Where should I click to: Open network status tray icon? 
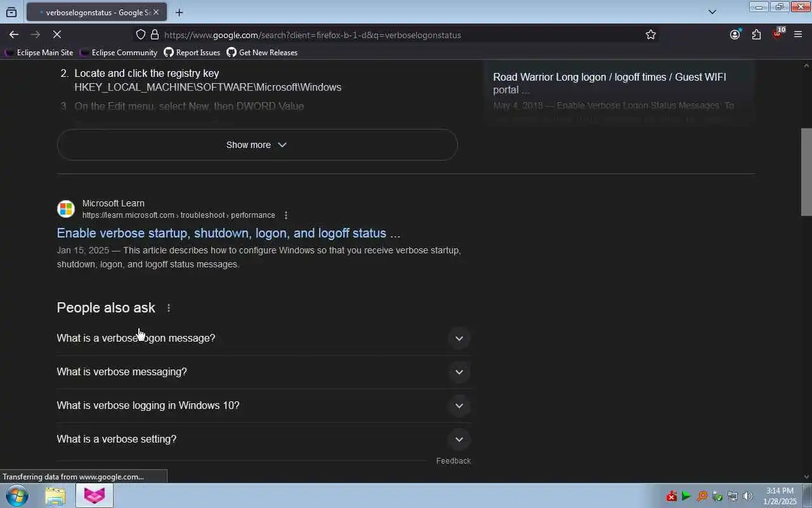click(x=733, y=497)
